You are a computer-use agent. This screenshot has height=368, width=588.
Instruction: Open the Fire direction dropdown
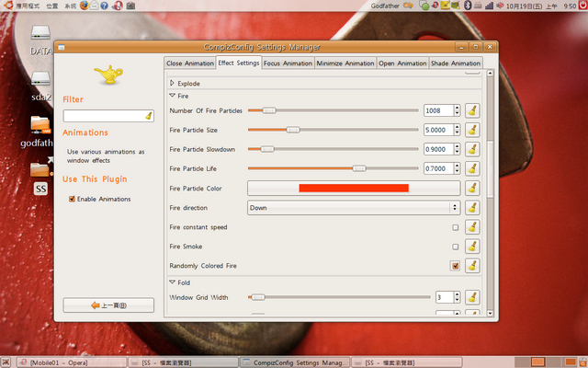pyautogui.click(x=354, y=208)
